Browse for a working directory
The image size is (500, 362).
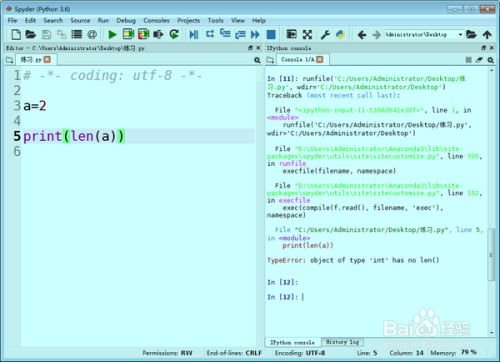point(471,34)
